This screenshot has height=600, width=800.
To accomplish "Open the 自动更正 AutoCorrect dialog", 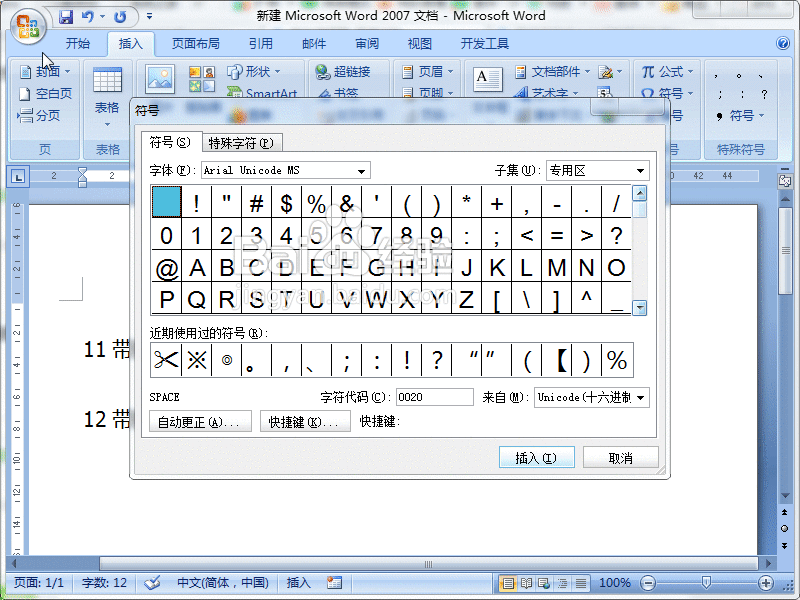I will [x=200, y=421].
